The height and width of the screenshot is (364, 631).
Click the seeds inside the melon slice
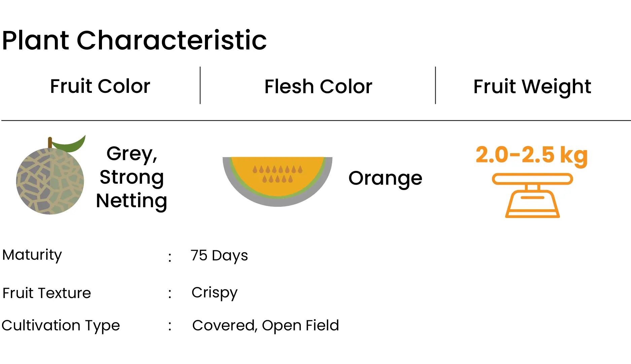pos(277,174)
